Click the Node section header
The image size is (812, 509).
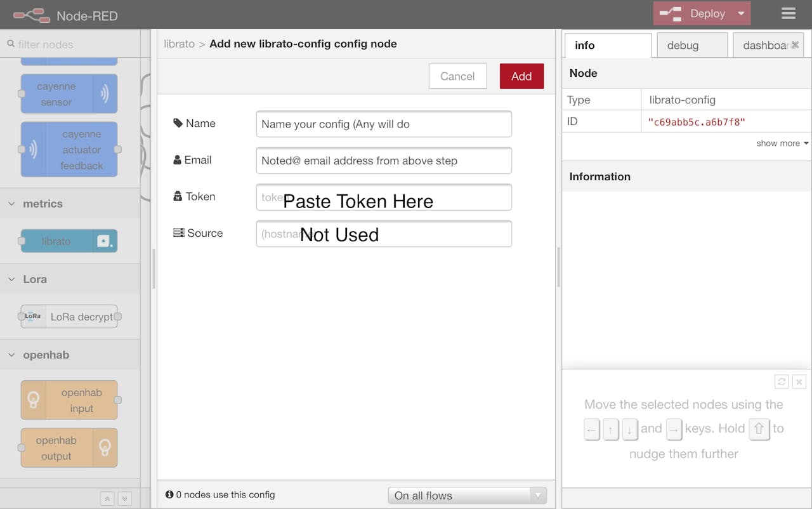coord(686,73)
